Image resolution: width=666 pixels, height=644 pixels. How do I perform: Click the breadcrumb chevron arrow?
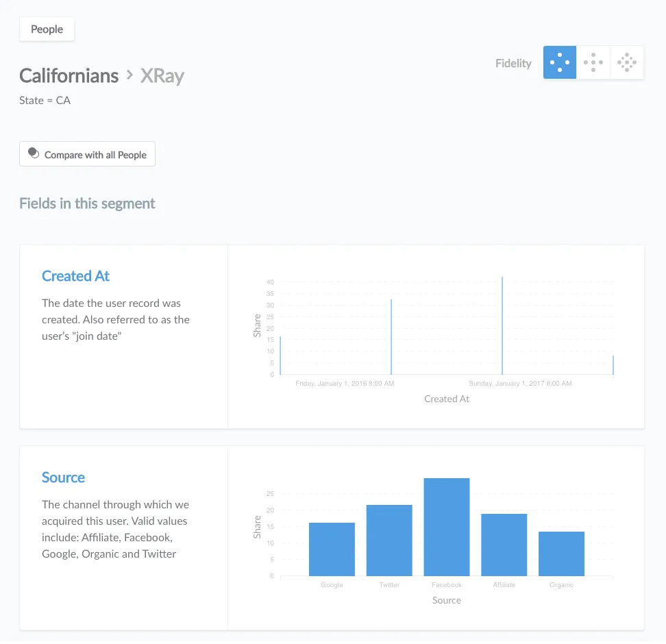pyautogui.click(x=129, y=75)
